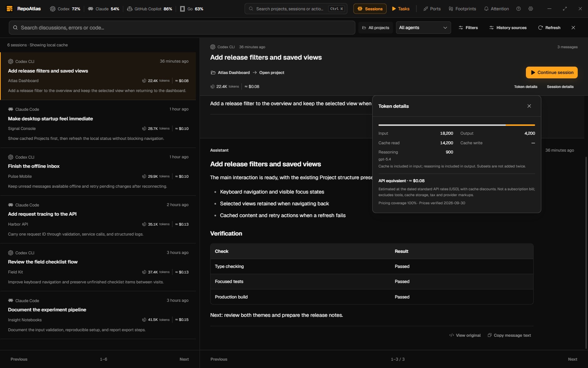Image resolution: width=588 pixels, height=368 pixels.
Task: Expand the All agents dropdown
Action: (423, 28)
